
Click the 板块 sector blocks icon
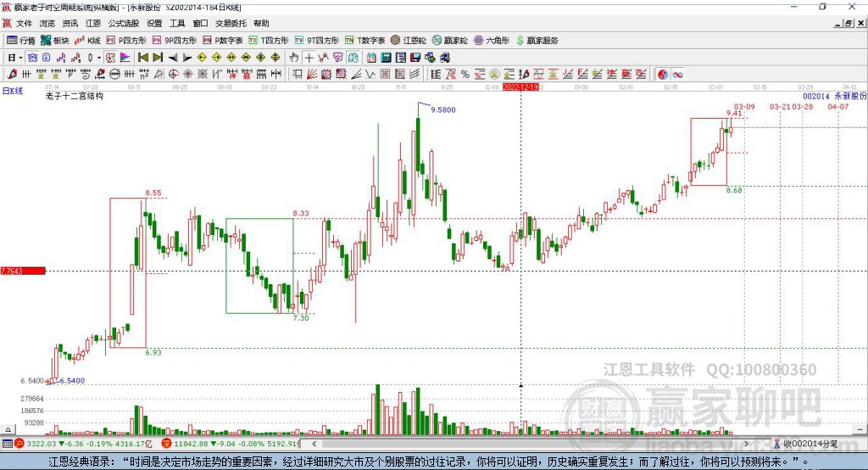[55, 41]
